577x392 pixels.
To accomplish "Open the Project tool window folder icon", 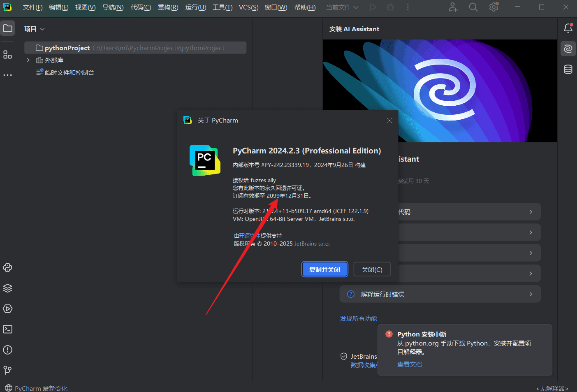I will pos(7,28).
